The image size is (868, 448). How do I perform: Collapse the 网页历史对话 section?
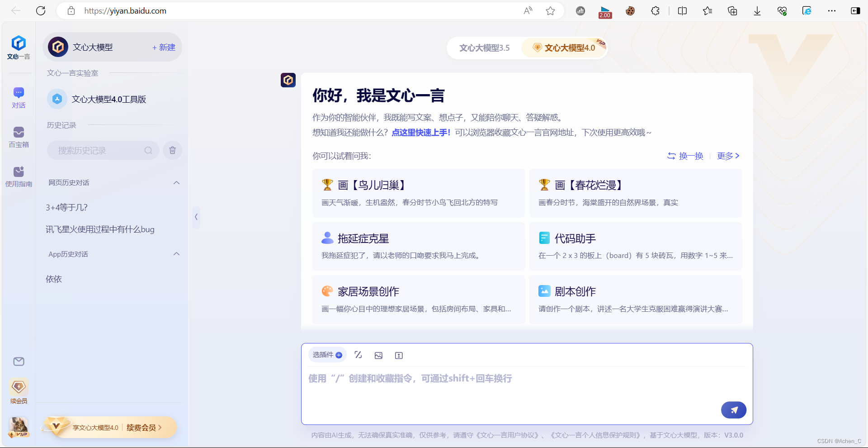(x=176, y=183)
